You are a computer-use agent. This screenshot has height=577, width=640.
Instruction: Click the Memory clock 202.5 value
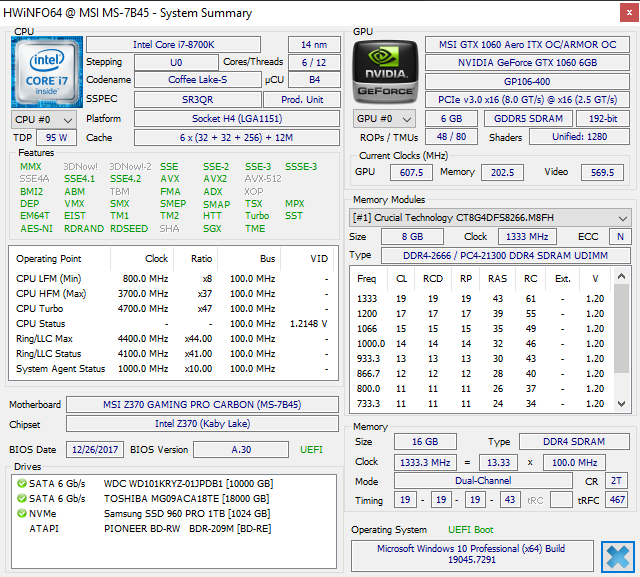pos(502,173)
